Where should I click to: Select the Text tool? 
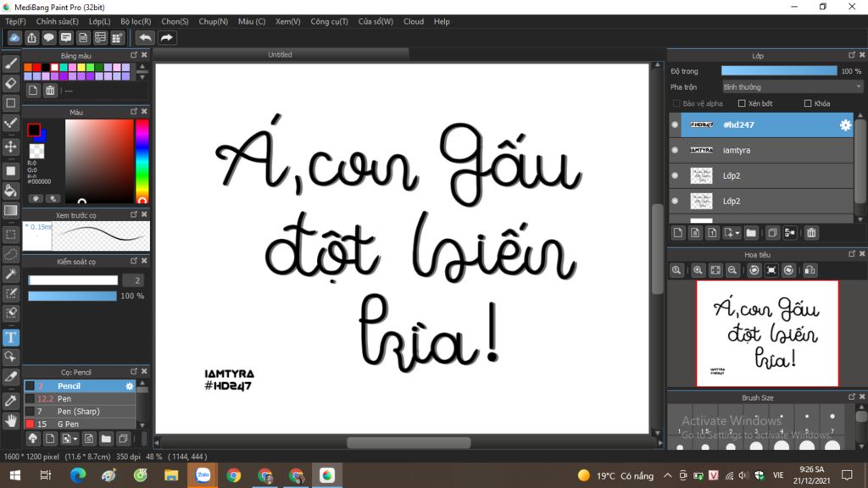pos(10,337)
